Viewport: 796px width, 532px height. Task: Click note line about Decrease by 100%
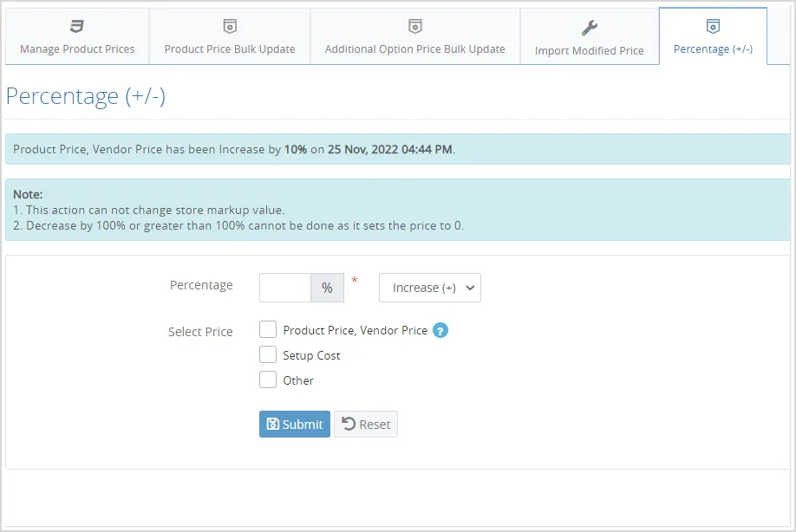[238, 225]
